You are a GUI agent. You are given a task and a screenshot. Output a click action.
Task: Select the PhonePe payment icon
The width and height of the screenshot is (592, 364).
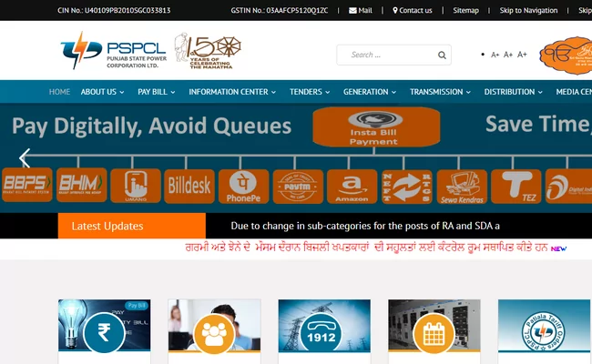[x=244, y=185]
